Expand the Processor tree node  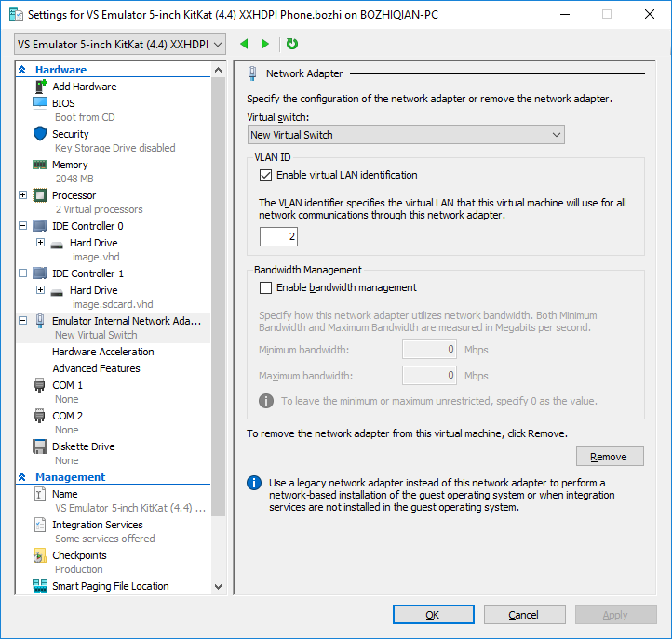pyautogui.click(x=23, y=195)
